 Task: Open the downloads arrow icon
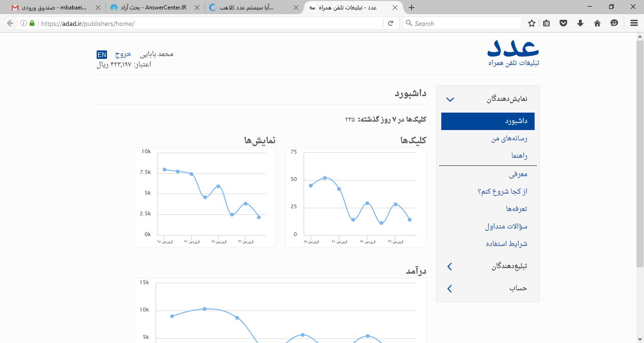click(x=580, y=23)
